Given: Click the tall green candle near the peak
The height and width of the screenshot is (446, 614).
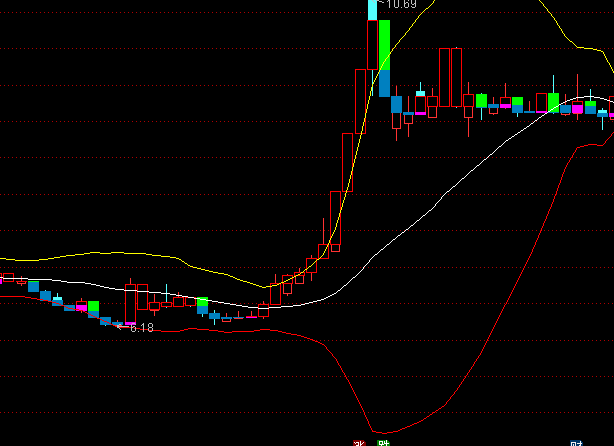Looking at the screenshot, I should pos(384,45).
